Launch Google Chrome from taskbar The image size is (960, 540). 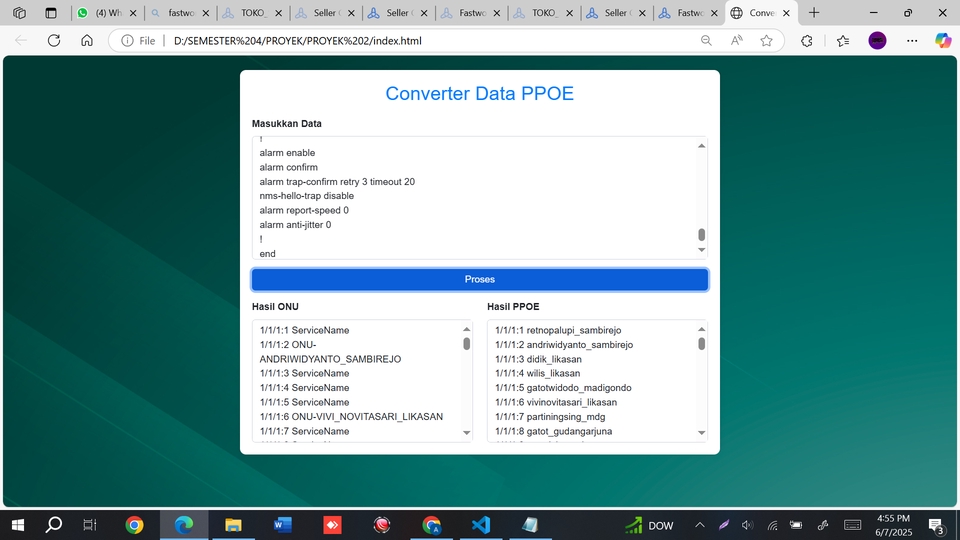(134, 525)
